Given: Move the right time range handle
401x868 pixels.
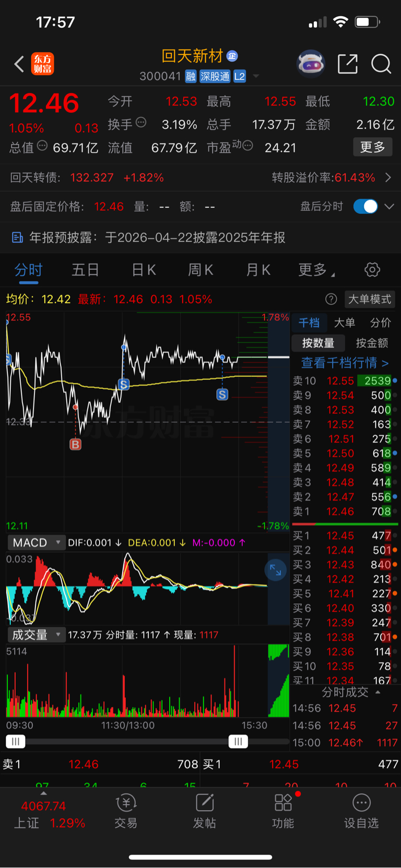Looking at the screenshot, I should click(x=238, y=742).
